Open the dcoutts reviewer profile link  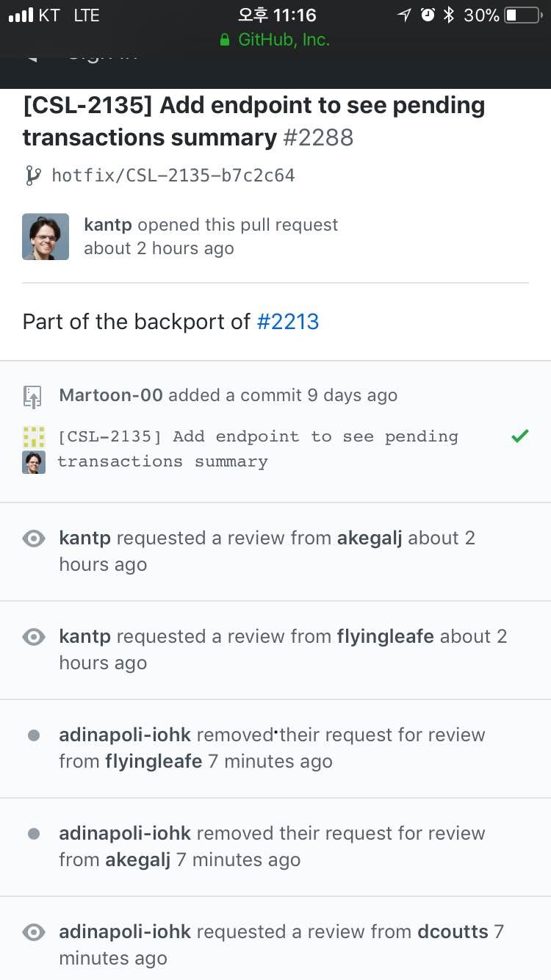(x=453, y=932)
